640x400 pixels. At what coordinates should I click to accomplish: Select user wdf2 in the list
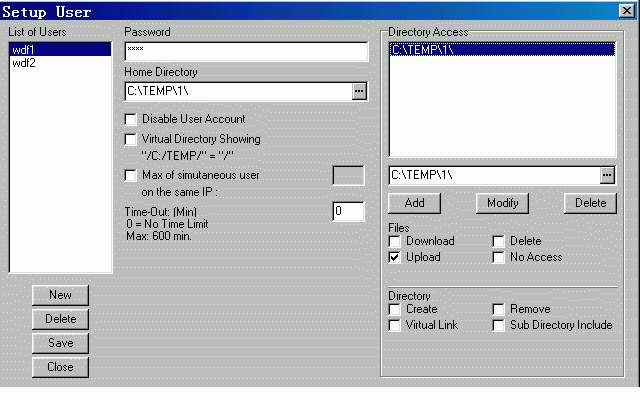point(24,63)
